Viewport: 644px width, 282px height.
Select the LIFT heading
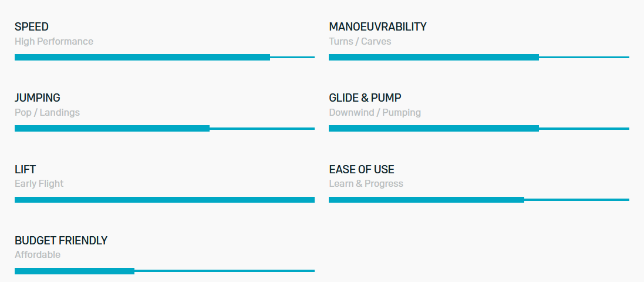click(x=25, y=169)
